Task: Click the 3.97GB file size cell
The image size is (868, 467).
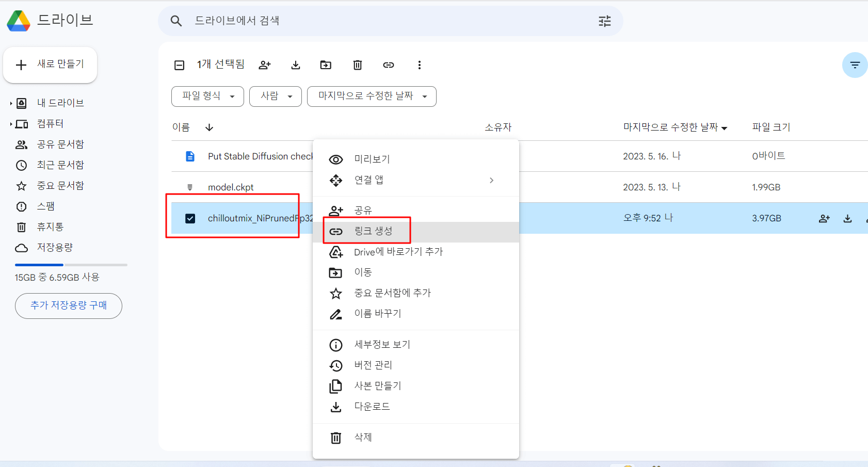Action: point(766,218)
